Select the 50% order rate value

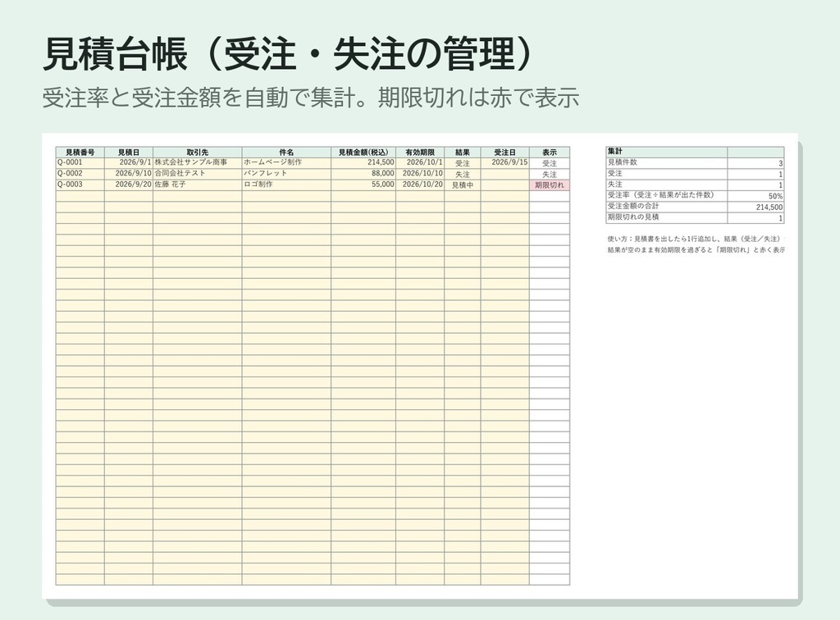tap(756, 196)
